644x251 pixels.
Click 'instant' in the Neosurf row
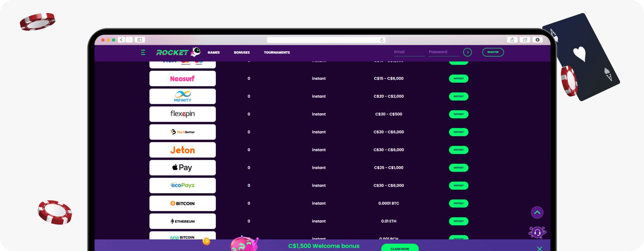[x=319, y=78]
